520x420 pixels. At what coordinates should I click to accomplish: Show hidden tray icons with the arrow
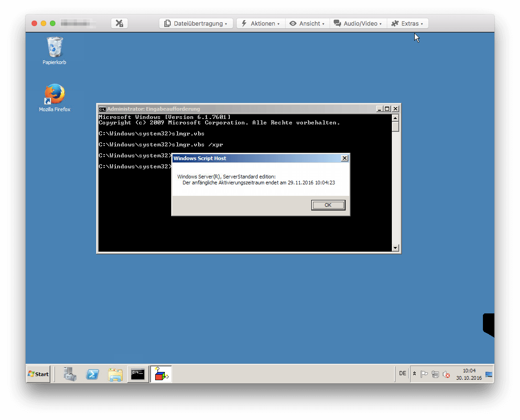click(415, 374)
